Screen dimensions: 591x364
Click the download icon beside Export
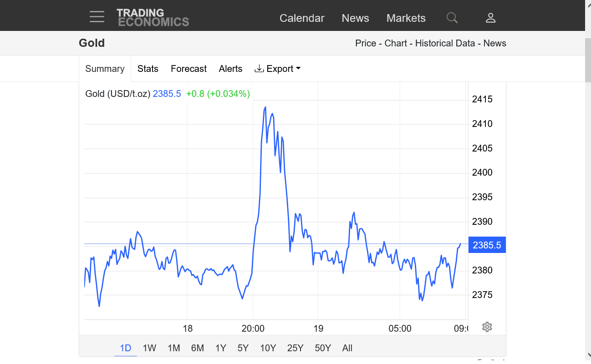point(259,68)
